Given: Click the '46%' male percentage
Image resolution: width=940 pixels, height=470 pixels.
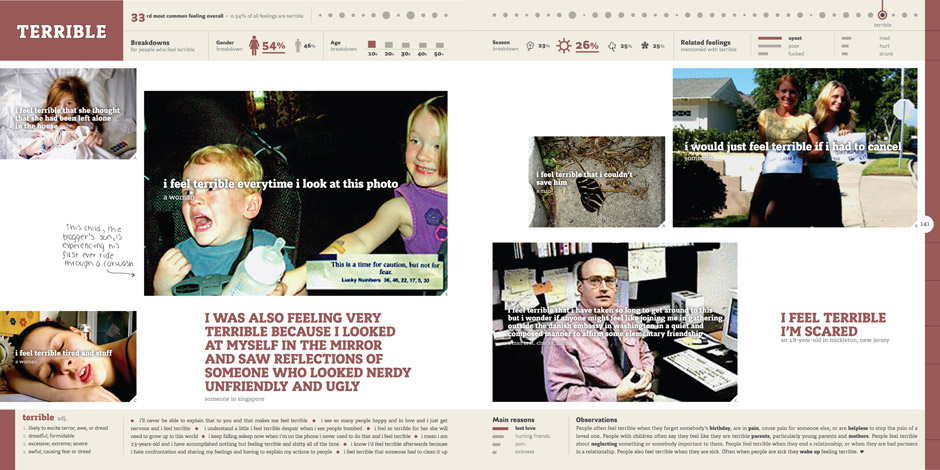Looking at the screenshot, I should pyautogui.click(x=309, y=46).
